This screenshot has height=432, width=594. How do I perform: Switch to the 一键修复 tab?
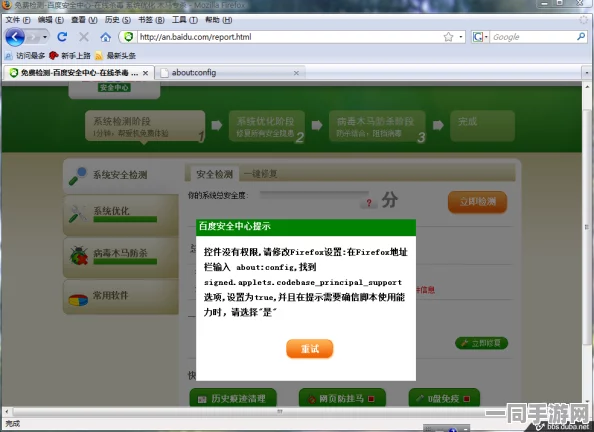click(261, 174)
